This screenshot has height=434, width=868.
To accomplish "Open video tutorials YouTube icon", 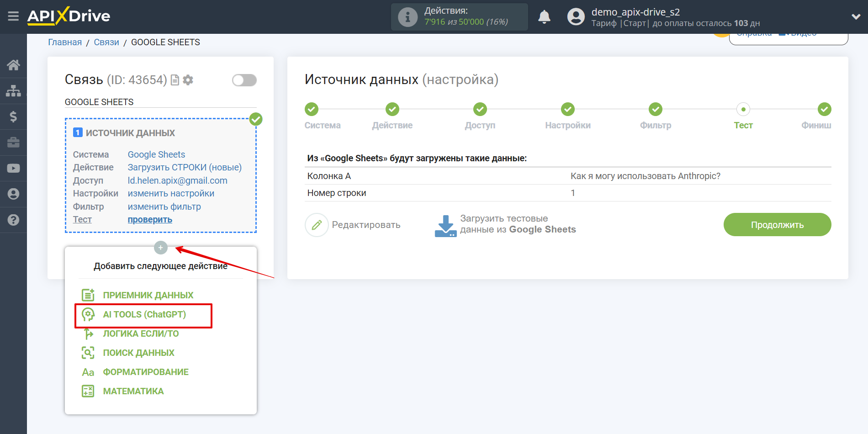I will (x=13, y=168).
